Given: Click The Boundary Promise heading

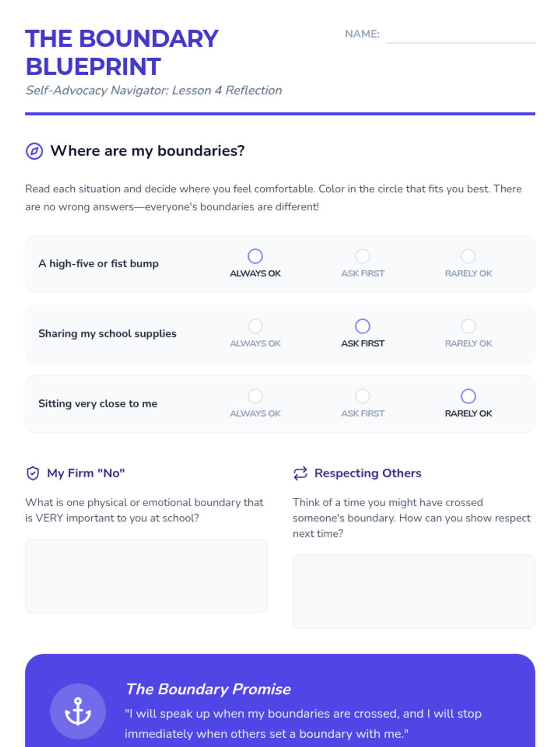Looking at the screenshot, I should (208, 689).
